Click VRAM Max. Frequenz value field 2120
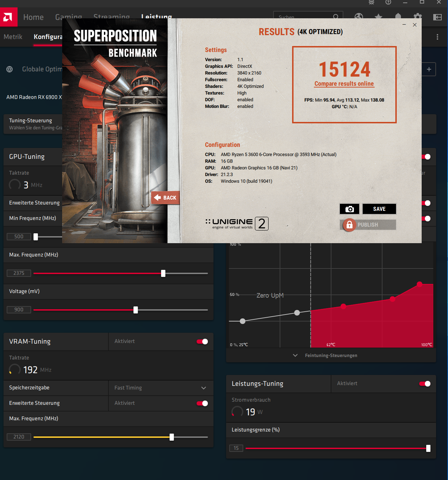This screenshot has width=448, height=480. tap(19, 437)
